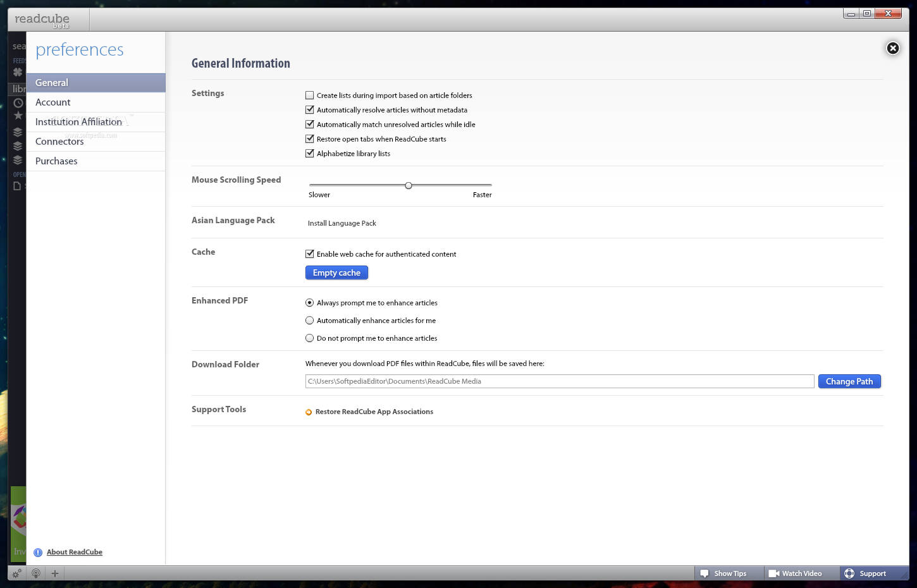Click the Change Path button
This screenshot has height=588, width=917.
pos(849,381)
